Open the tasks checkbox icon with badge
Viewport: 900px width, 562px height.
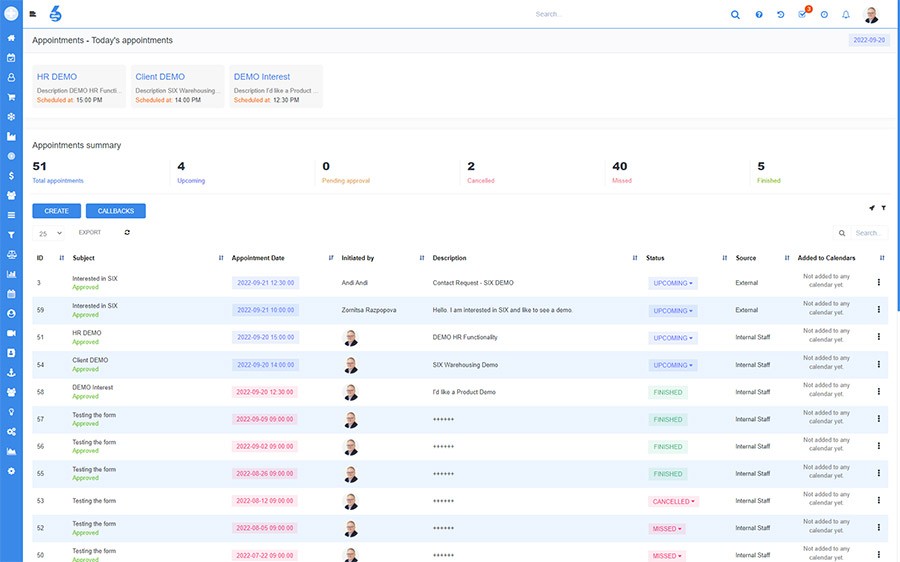tap(802, 14)
